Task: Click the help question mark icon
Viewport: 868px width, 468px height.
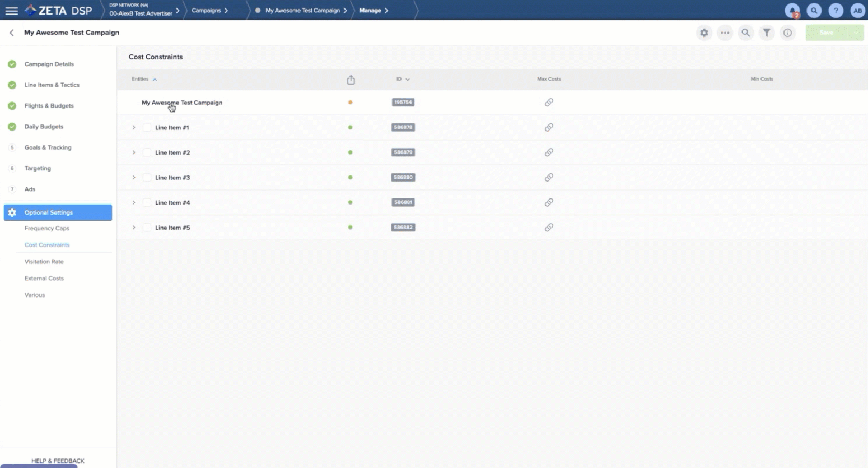Action: coord(836,11)
